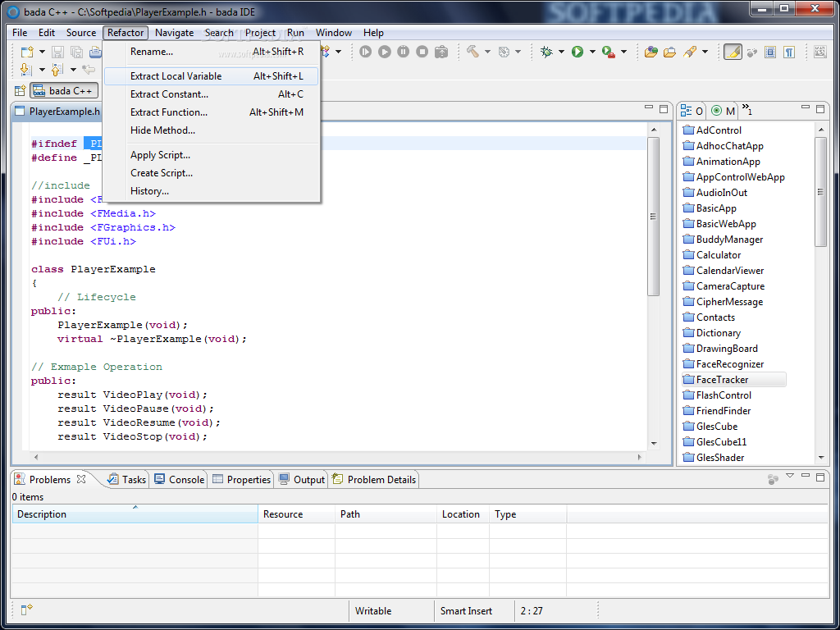Screen dimensions: 840x630
Task: Switch to the Tasks tab
Action: pyautogui.click(x=127, y=479)
